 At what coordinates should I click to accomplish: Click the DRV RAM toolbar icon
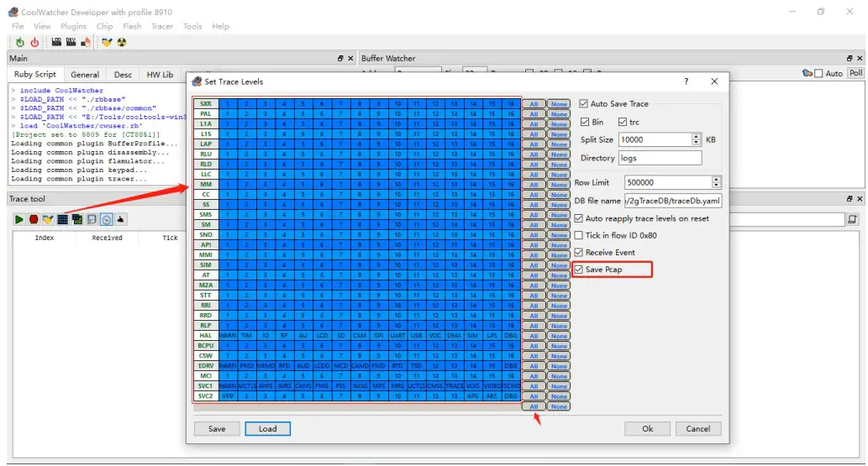71,42
